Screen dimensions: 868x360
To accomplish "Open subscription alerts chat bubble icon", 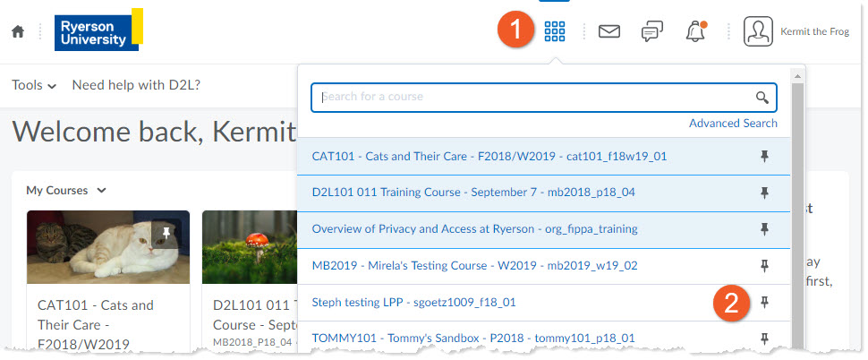I will (x=652, y=32).
